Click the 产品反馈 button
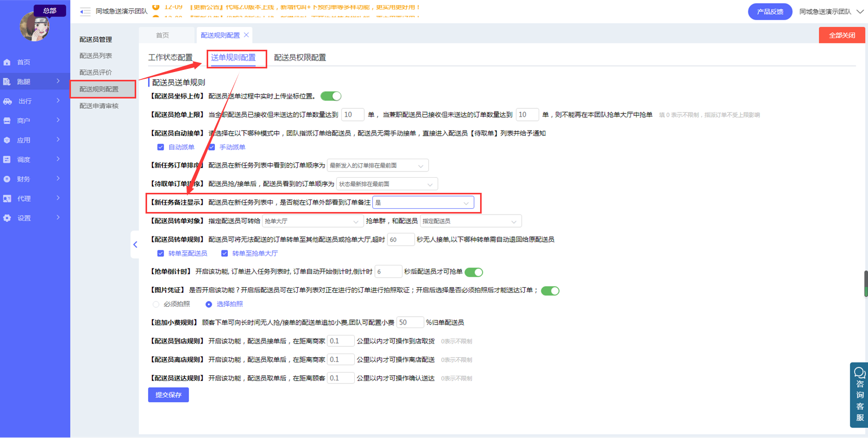 tap(770, 11)
